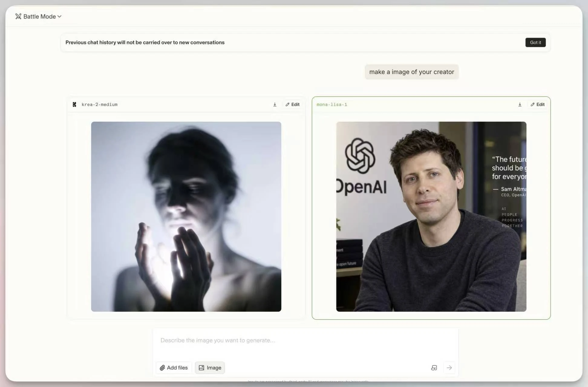Download the krea-2-medium image

(275, 105)
